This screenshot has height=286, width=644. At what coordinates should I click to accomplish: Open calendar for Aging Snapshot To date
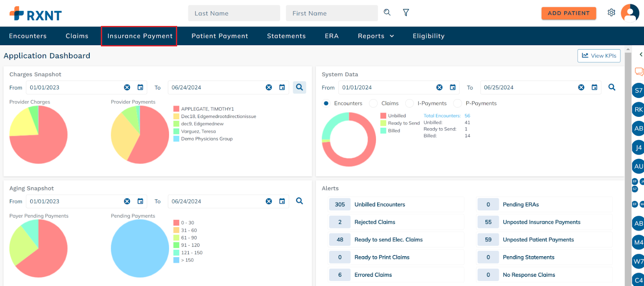coord(282,201)
